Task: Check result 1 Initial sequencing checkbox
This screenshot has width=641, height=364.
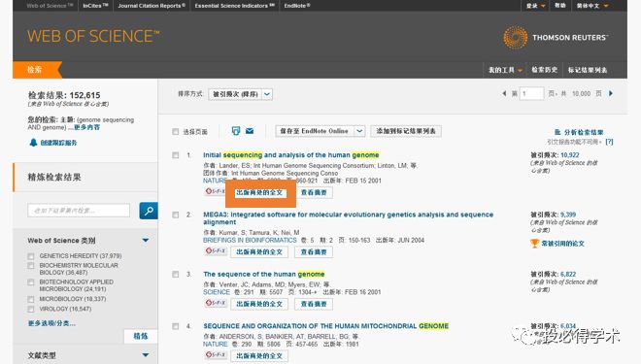Action: (176, 155)
